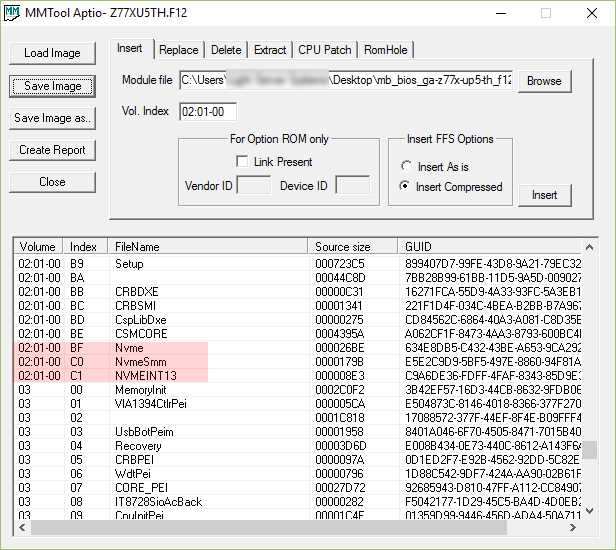
Task: Enable the Link Present checkbox
Action: 242,161
